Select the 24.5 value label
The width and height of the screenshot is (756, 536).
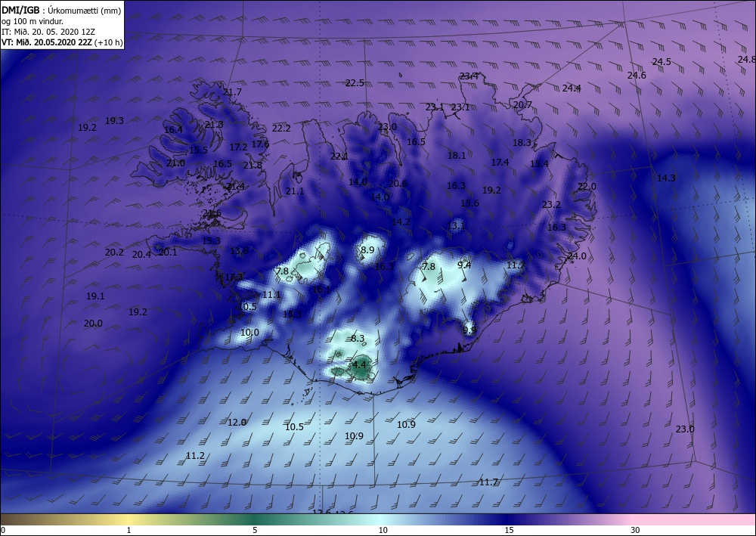[661, 62]
